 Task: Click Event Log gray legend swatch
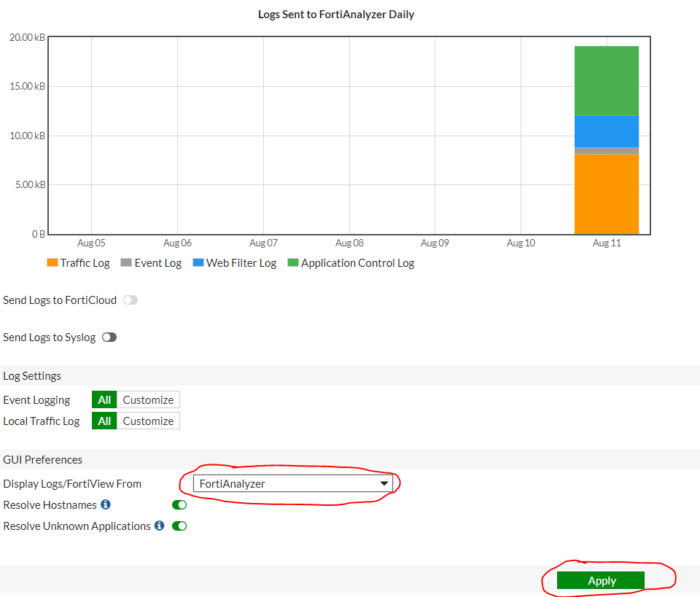[126, 262]
